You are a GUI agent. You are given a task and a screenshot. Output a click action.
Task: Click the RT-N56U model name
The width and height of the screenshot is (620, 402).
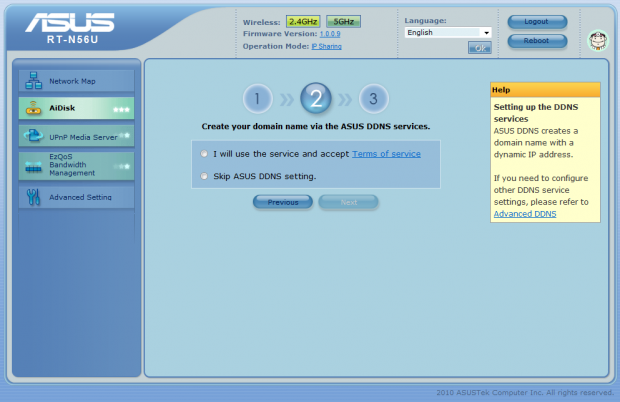72,40
